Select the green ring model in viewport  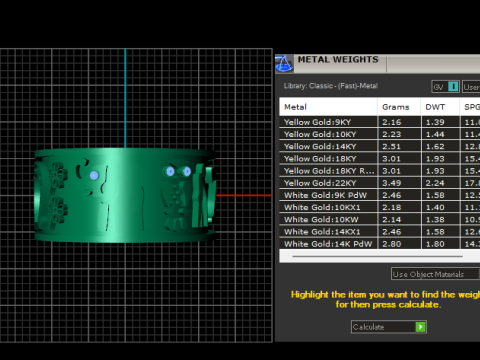tap(126, 195)
